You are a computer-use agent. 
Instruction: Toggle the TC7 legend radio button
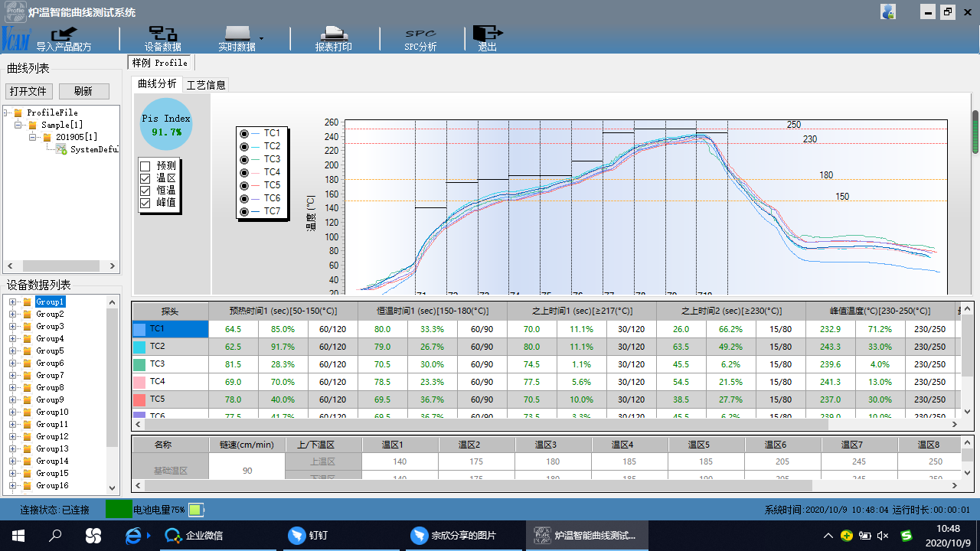point(244,211)
